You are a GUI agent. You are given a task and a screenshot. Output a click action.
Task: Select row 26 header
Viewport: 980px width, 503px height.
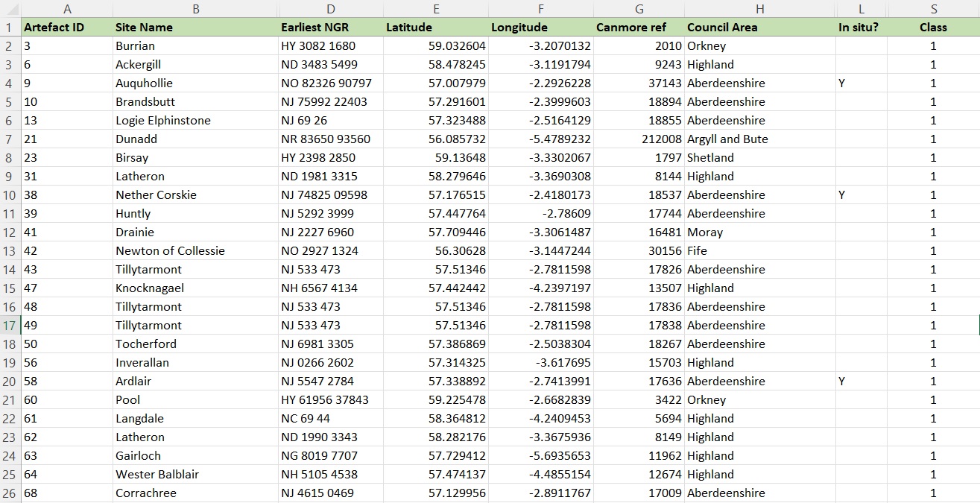[x=10, y=493]
